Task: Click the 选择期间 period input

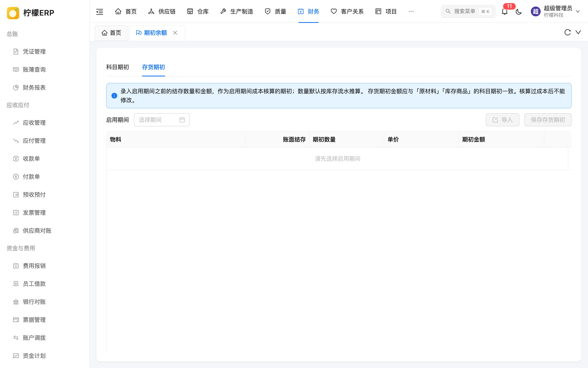Action: [162, 120]
